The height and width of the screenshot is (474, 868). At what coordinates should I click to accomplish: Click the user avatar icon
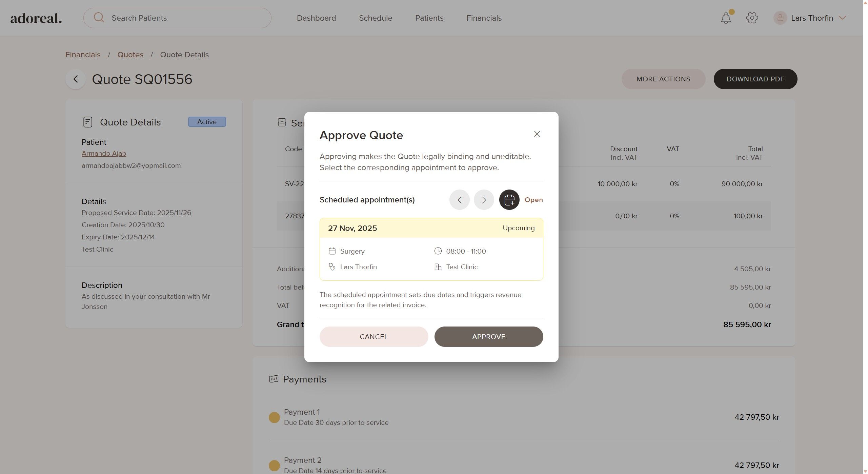tap(780, 18)
